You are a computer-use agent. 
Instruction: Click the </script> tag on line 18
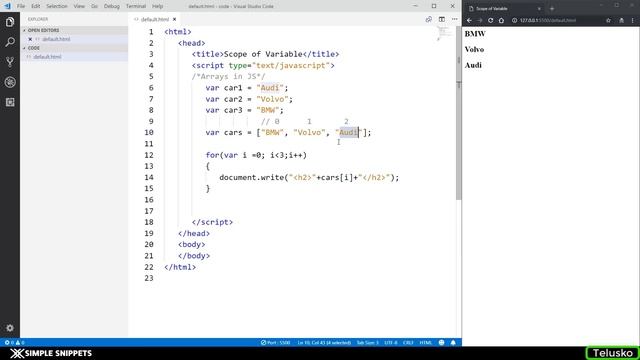[x=212, y=222]
